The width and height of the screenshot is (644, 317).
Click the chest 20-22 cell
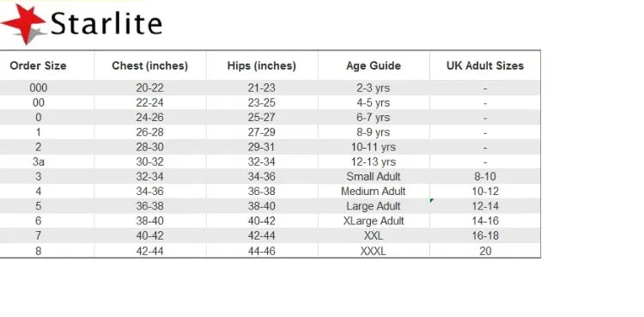pyautogui.click(x=150, y=88)
